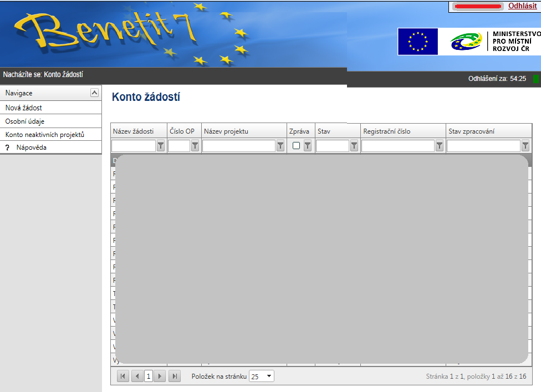Image resolution: width=541 pixels, height=392 pixels.
Task: Click the Odhlášení za 54:25 timer text
Action: (x=497, y=79)
